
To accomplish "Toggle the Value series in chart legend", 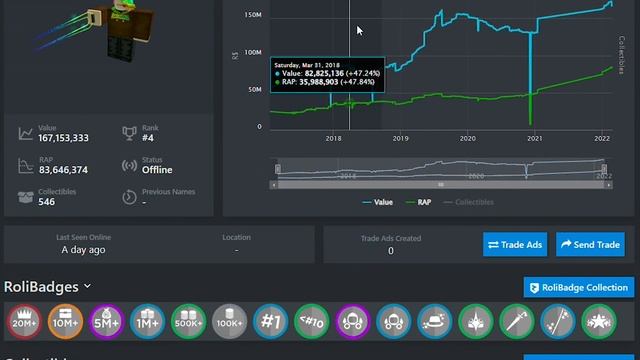I will (x=378, y=202).
